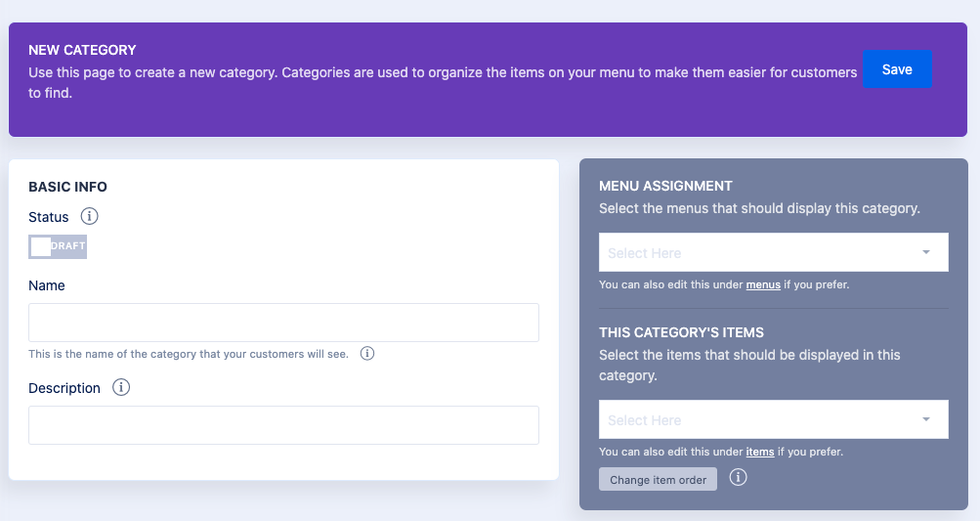
Task: Click the Category's Items dropdown arrow
Action: [925, 420]
